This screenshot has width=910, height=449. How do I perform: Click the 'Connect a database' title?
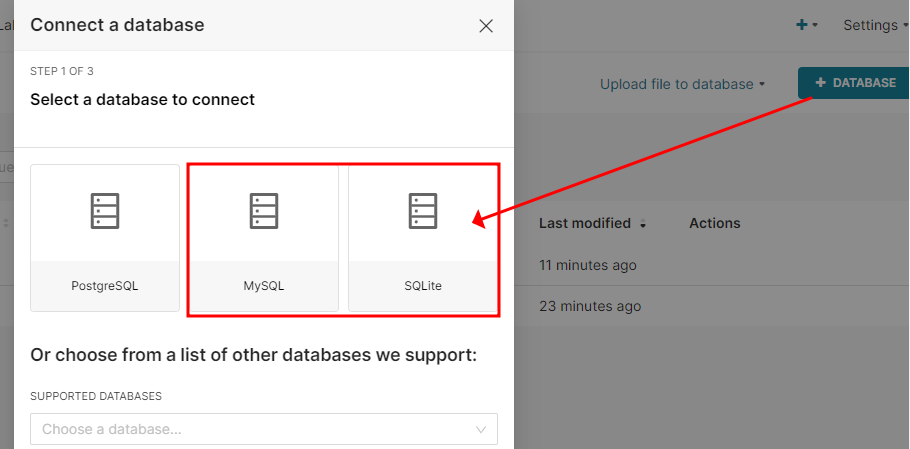click(117, 25)
